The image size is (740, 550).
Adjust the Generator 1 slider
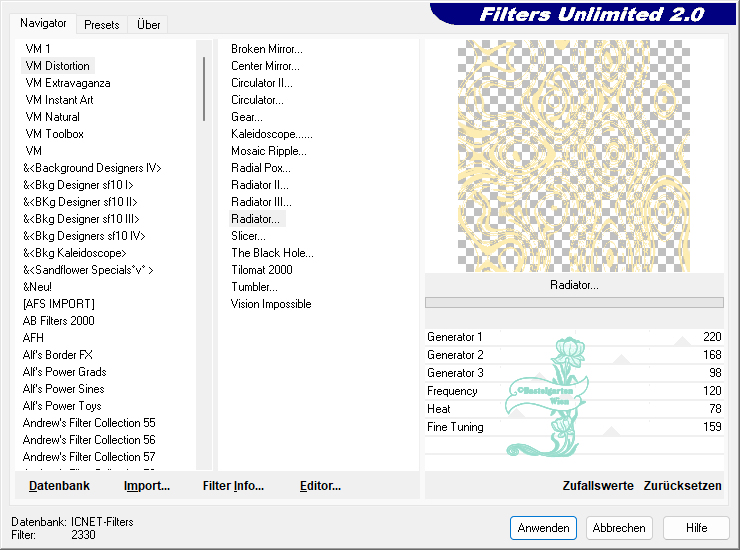coord(573,337)
